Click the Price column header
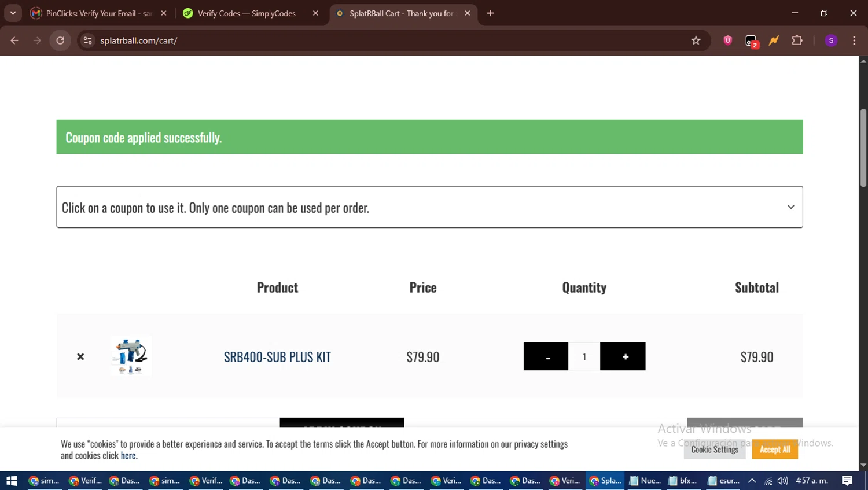Viewport: 868px width, 490px height. coord(423,288)
